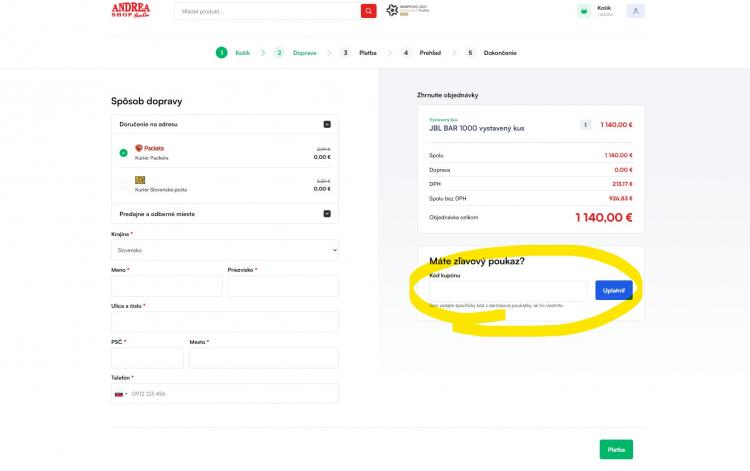This screenshot has height=471, width=750.
Task: Click quantity badge next to JBL BAR 1000
Action: click(585, 125)
